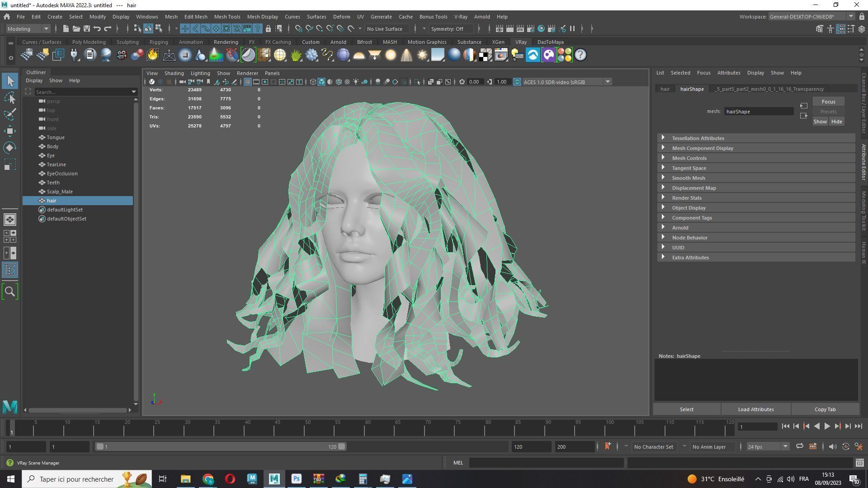This screenshot has height=488, width=868.
Task: Click the Hide button in Attribute Editor
Action: click(836, 122)
